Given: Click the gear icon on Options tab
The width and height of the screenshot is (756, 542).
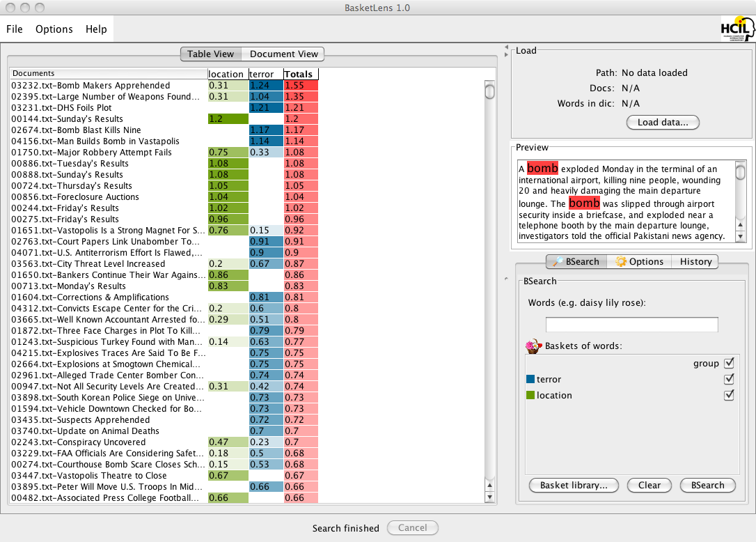Looking at the screenshot, I should pyautogui.click(x=621, y=261).
